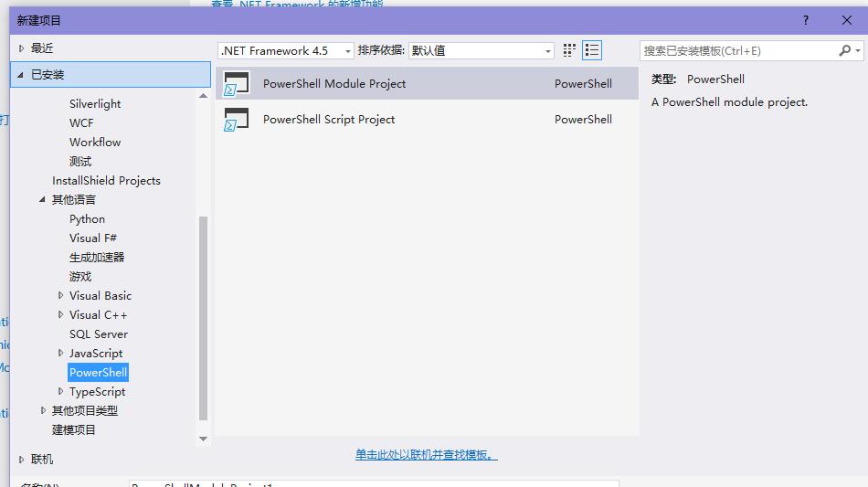The image size is (868, 487).
Task: Switch templates to medium list view
Action: tap(592, 50)
